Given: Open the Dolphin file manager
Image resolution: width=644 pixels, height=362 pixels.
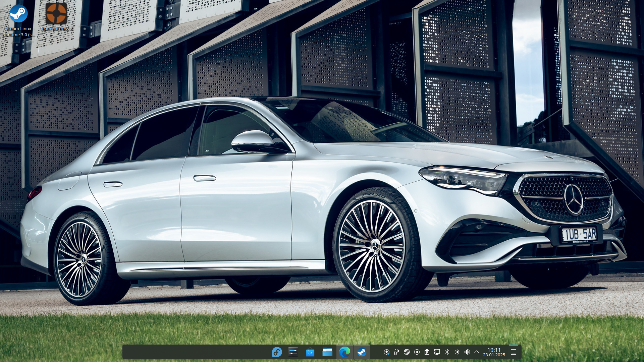Looking at the screenshot, I should [327, 352].
